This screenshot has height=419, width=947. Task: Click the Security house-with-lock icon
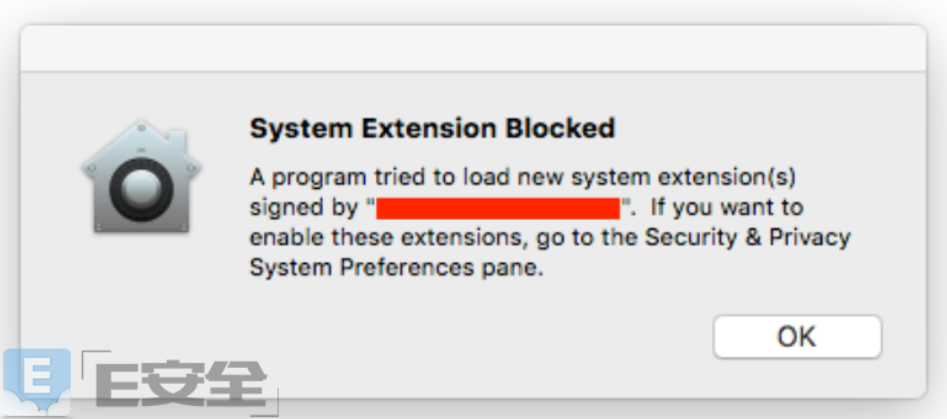point(141,176)
